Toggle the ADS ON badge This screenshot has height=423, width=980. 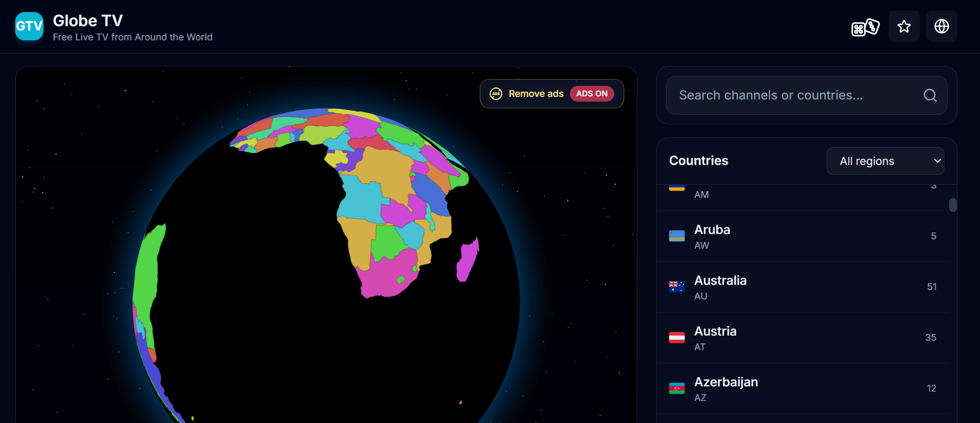591,94
